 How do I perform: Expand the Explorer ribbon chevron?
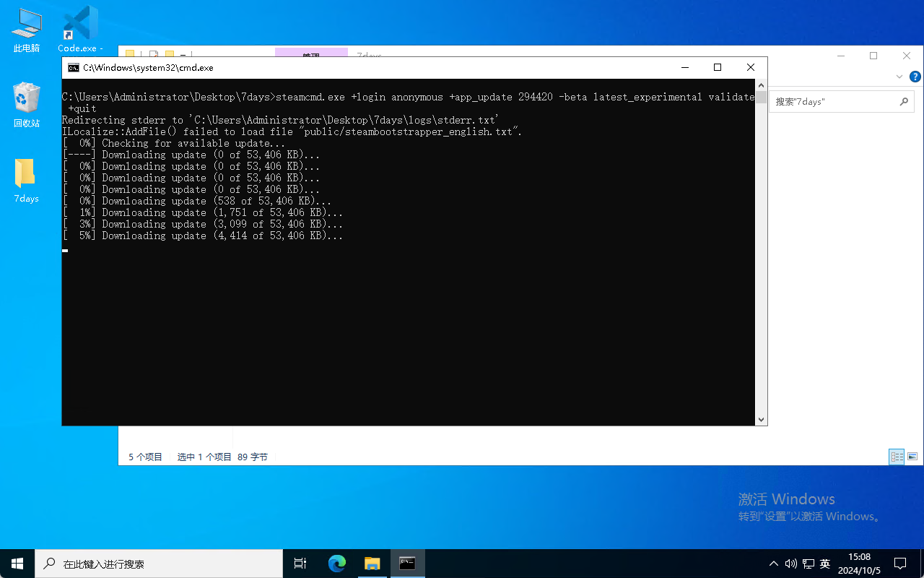899,77
